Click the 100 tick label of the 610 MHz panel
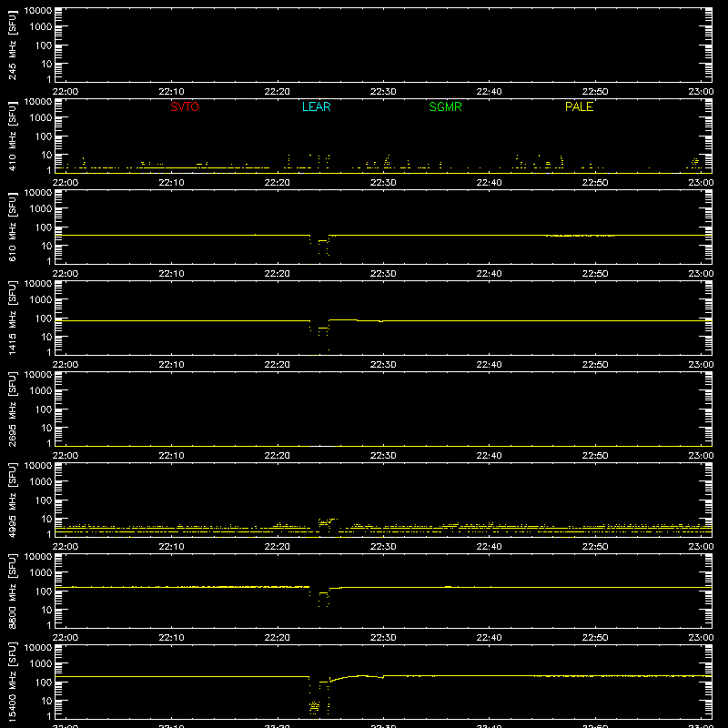The width and height of the screenshot is (728, 728). (x=44, y=227)
